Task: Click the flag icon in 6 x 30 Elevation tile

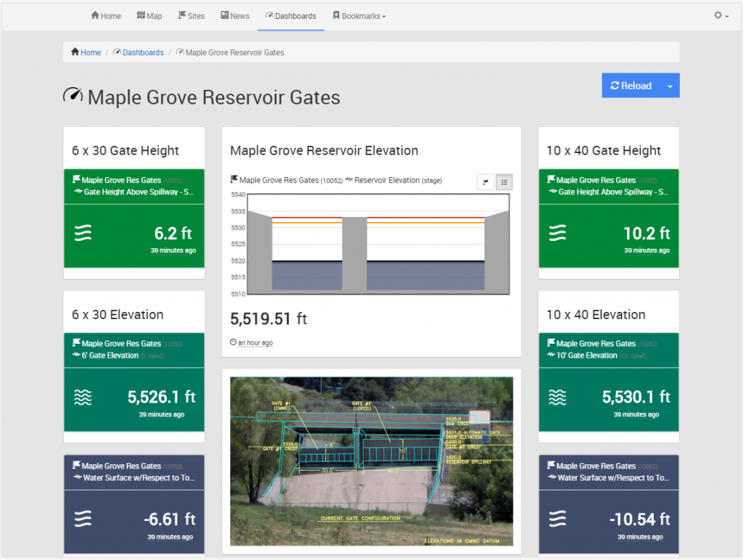Action: (x=76, y=343)
